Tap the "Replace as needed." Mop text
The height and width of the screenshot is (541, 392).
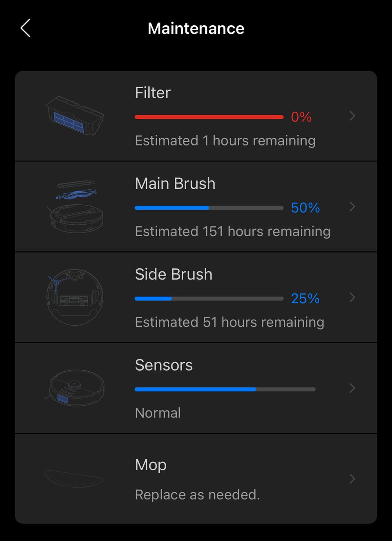click(197, 494)
